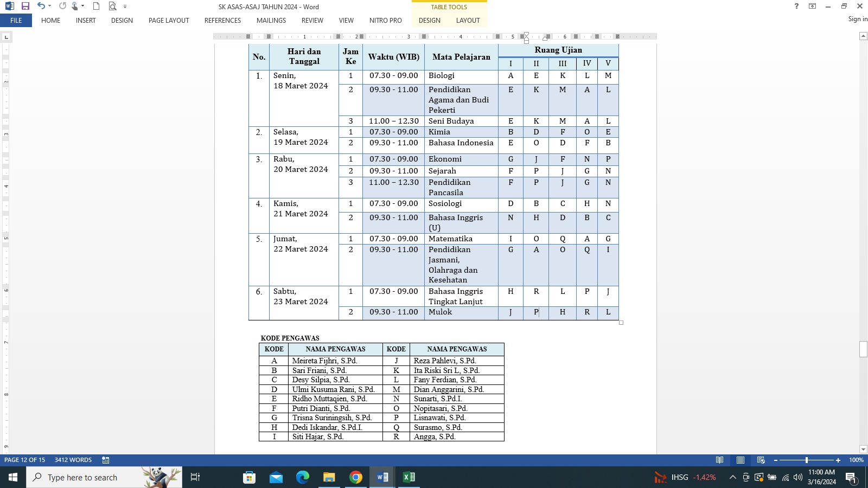Click the Word application logo icon

point(9,7)
